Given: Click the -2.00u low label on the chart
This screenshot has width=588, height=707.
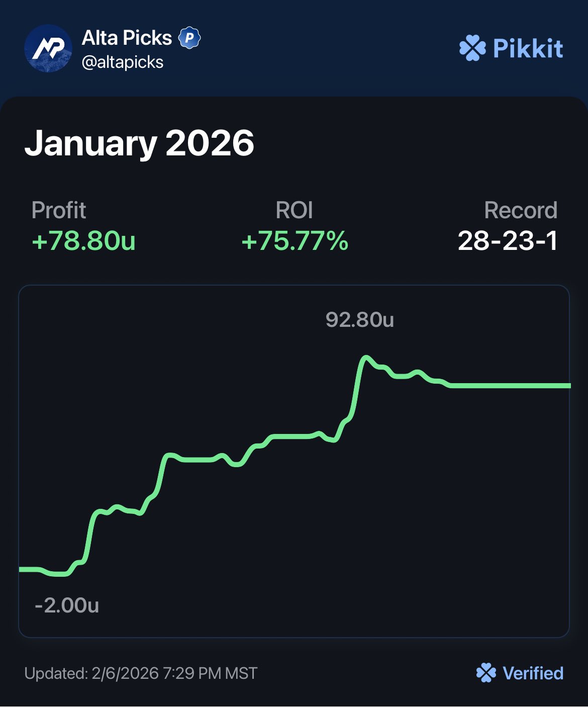Looking at the screenshot, I should [67, 605].
